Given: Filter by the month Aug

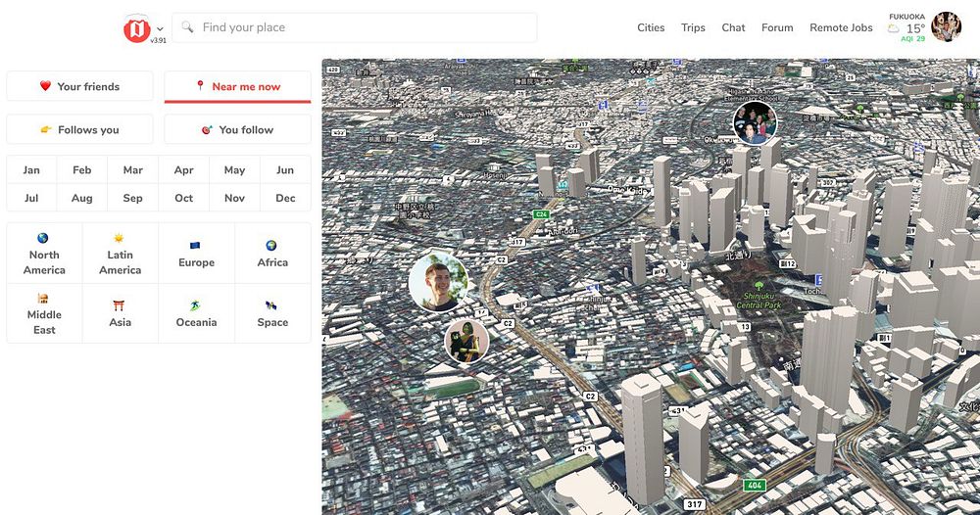Looking at the screenshot, I should 82,198.
